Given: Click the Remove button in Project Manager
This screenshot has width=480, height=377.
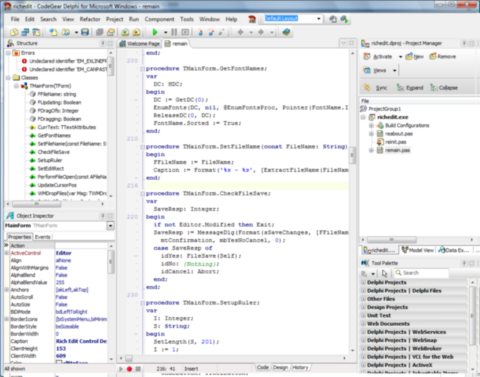Looking at the screenshot, I should (x=443, y=57).
